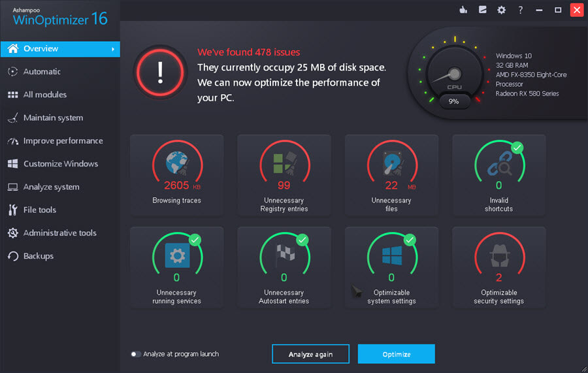Open Administrative tools section

point(60,233)
